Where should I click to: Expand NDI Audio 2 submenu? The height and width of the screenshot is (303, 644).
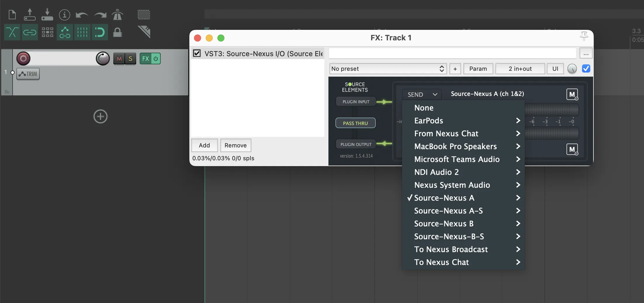coord(463,172)
